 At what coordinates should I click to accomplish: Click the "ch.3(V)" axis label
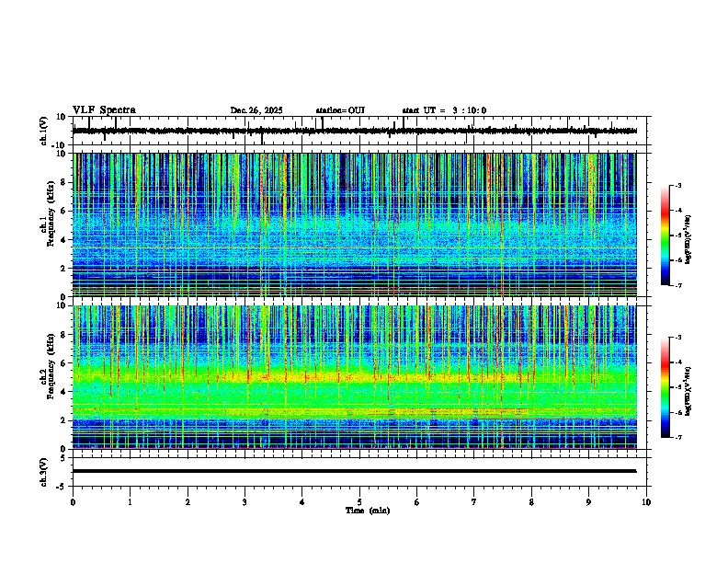tap(44, 473)
